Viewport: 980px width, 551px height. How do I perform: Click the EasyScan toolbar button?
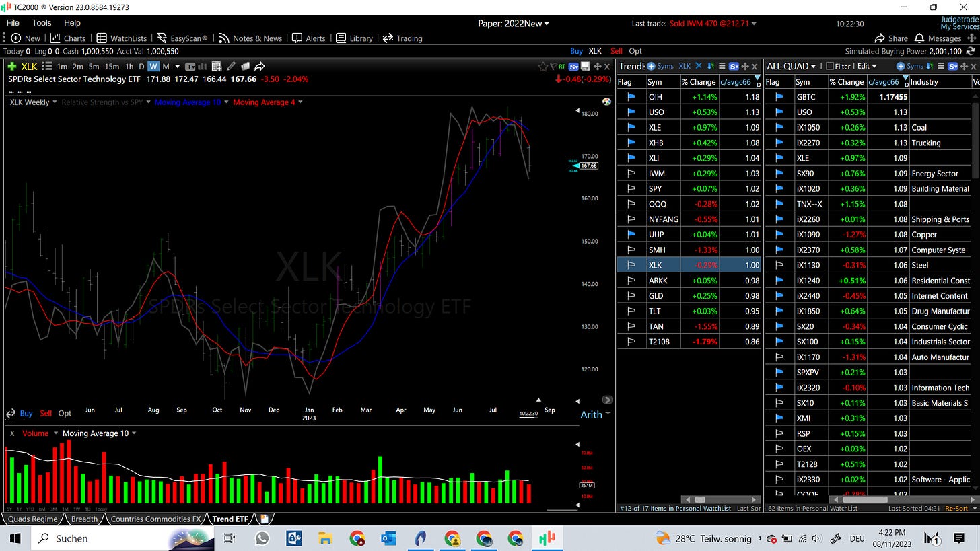[x=182, y=38]
